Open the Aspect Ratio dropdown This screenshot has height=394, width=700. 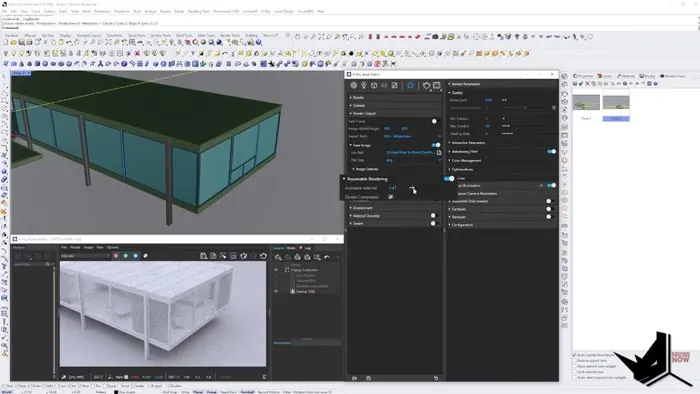pyautogui.click(x=412, y=137)
